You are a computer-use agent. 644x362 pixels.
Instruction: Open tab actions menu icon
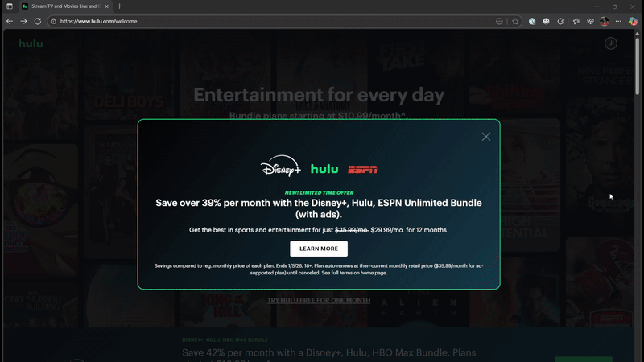coord(10,6)
